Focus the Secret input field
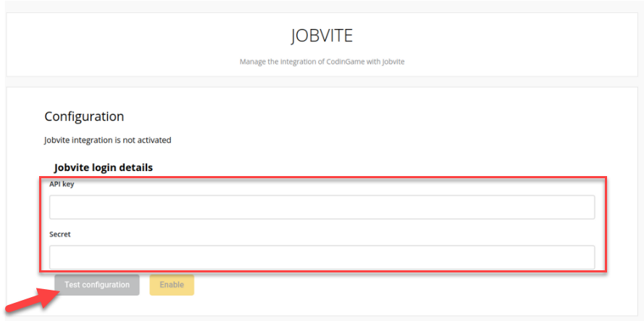Screen dimensions: 644x321 pos(322,257)
